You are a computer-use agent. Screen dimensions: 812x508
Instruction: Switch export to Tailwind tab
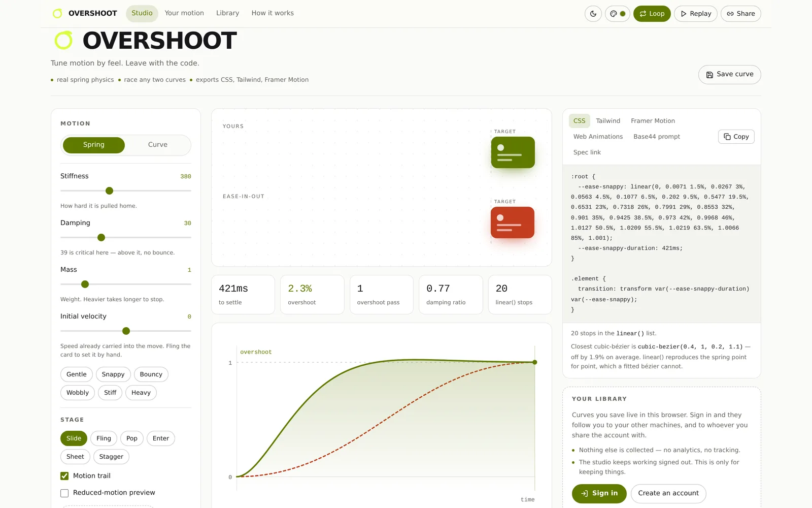(608, 121)
